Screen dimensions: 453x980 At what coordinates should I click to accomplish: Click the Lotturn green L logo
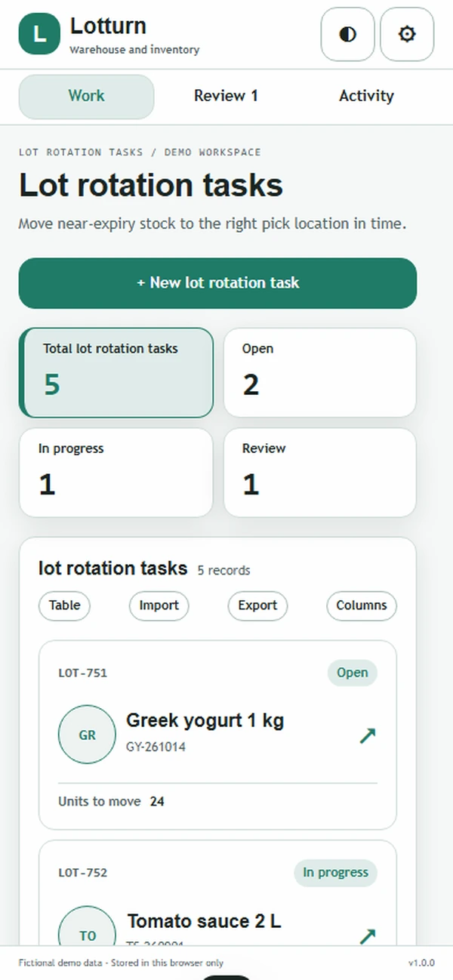[39, 34]
